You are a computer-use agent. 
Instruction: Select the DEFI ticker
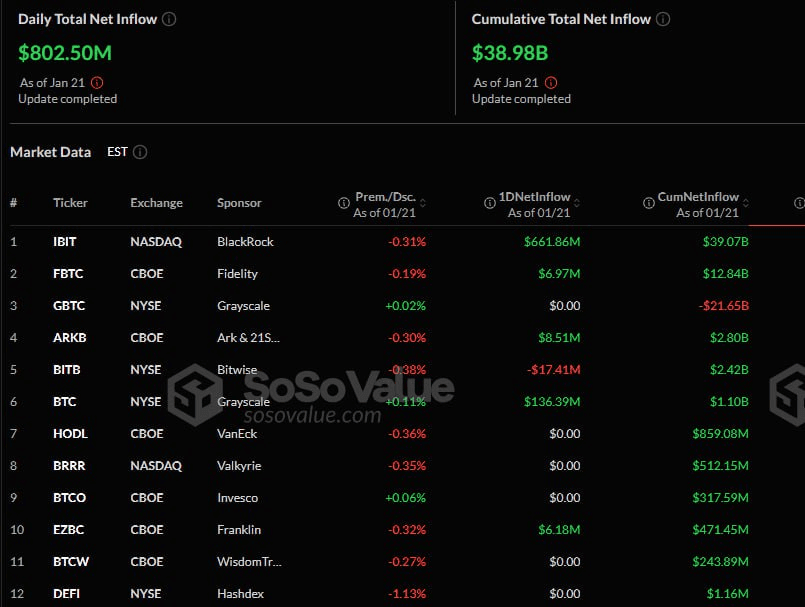click(x=66, y=594)
